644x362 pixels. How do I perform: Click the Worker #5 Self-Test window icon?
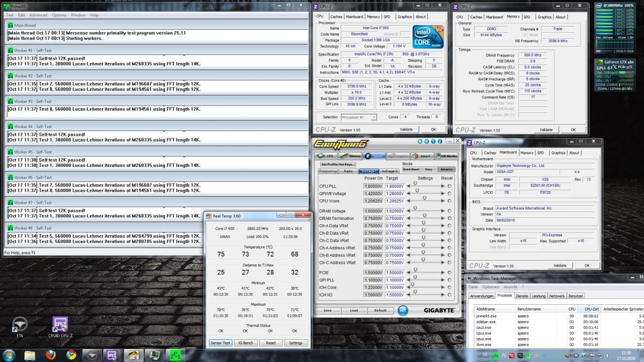point(10,152)
